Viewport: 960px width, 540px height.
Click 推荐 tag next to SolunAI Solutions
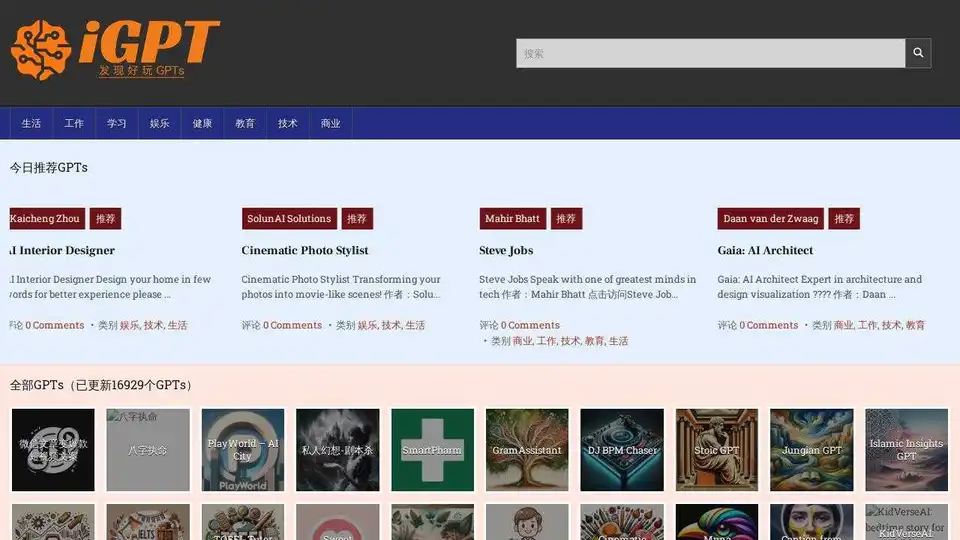[357, 219]
